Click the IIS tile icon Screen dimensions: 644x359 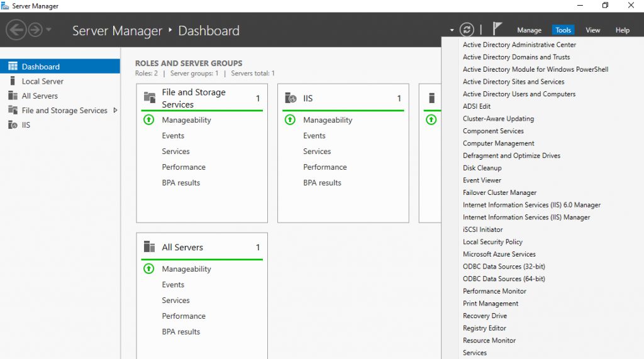(291, 97)
